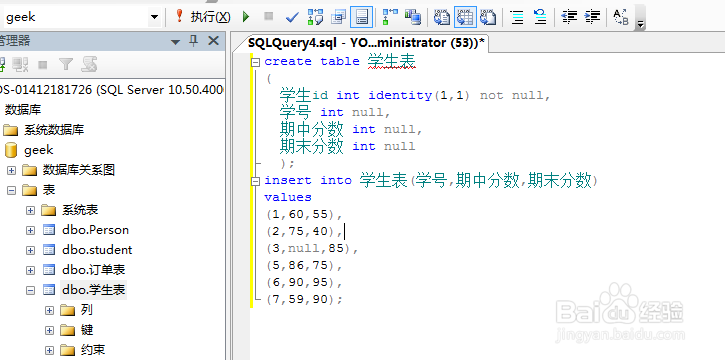Open the geek database dropdown
The height and width of the screenshot is (360, 725).
[154, 18]
